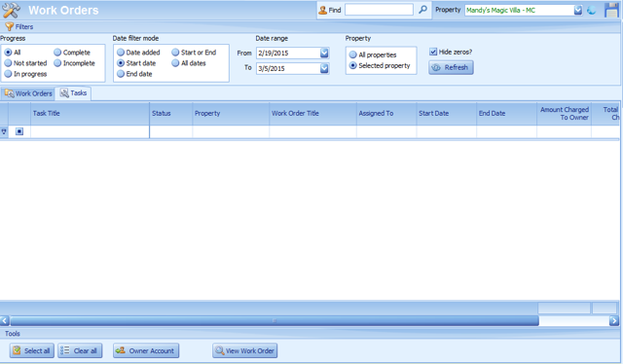Switch to the Tasks tab
623x364 pixels.
(x=74, y=93)
